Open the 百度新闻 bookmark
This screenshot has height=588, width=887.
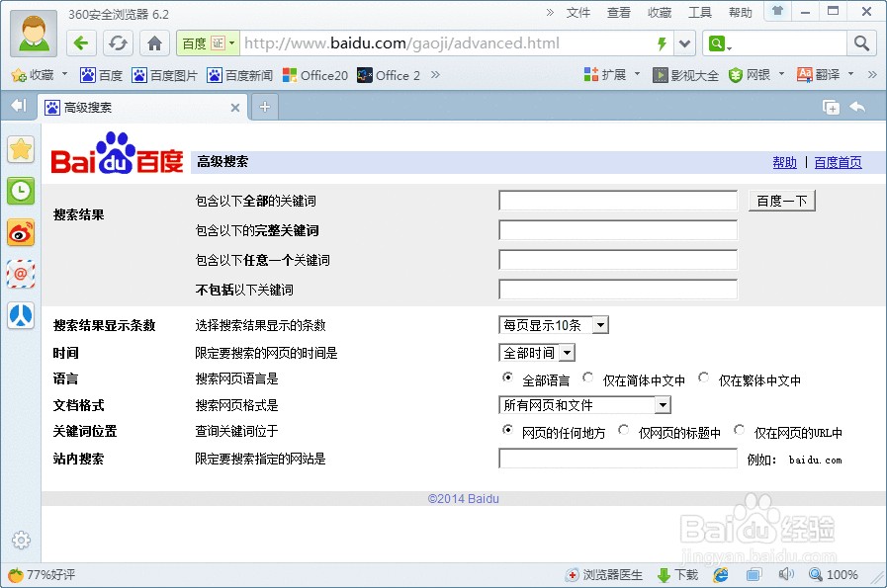[240, 75]
